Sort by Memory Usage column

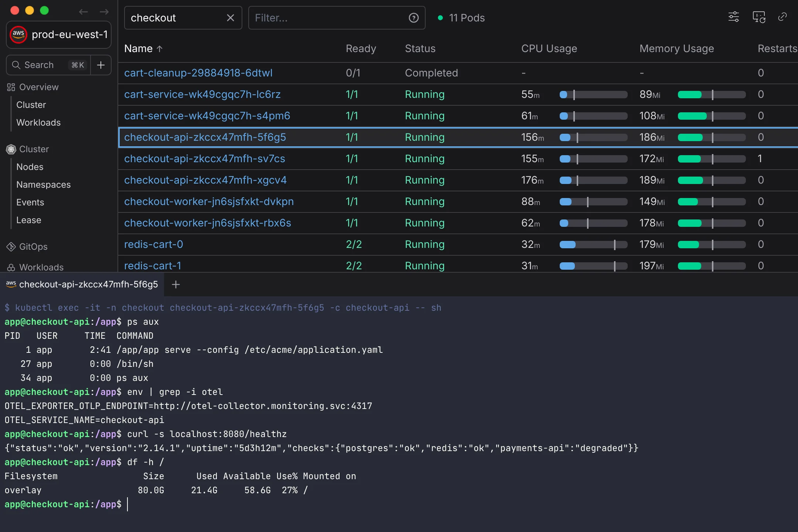coord(677,49)
